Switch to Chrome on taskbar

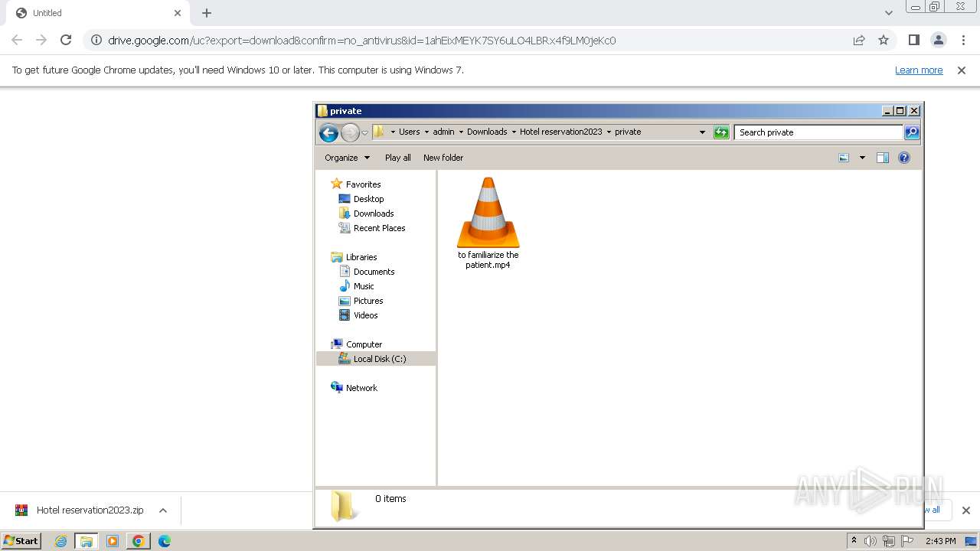139,541
